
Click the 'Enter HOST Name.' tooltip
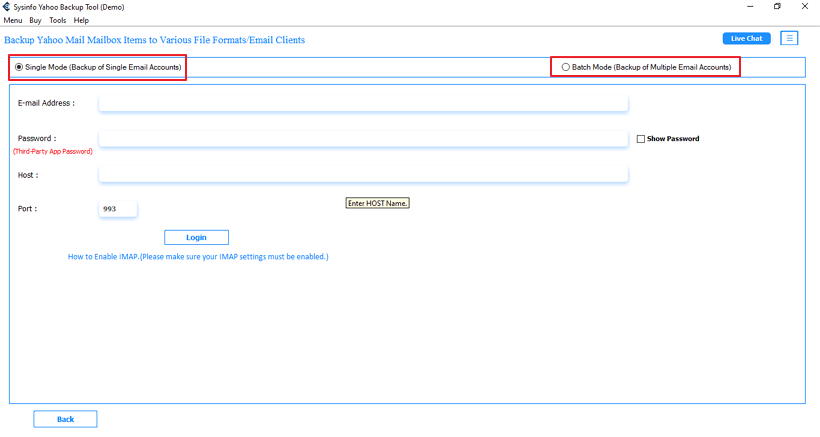click(377, 203)
